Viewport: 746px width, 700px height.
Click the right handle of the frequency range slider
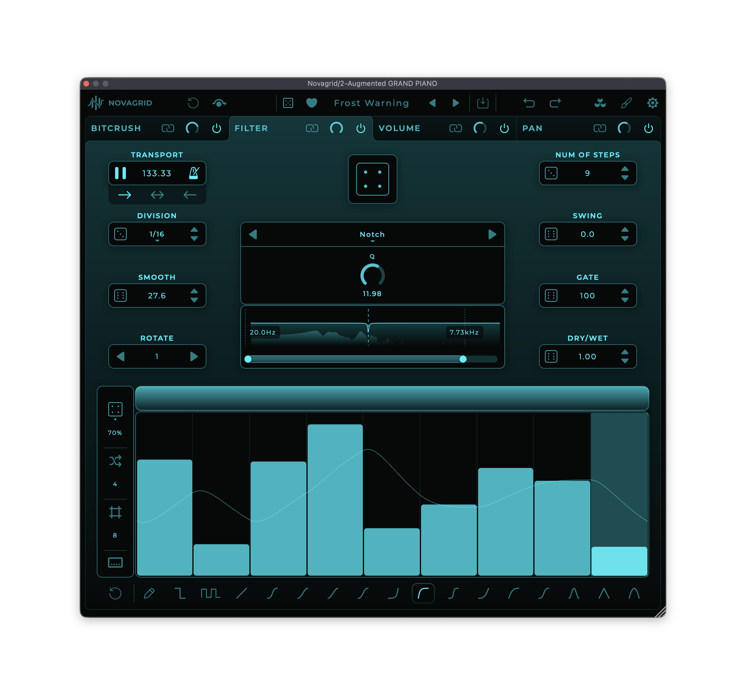click(463, 359)
